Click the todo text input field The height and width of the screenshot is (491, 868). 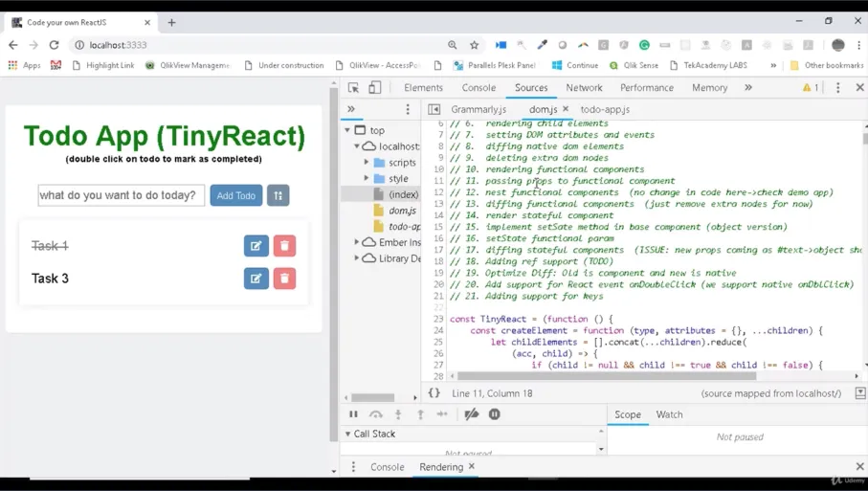coord(121,195)
